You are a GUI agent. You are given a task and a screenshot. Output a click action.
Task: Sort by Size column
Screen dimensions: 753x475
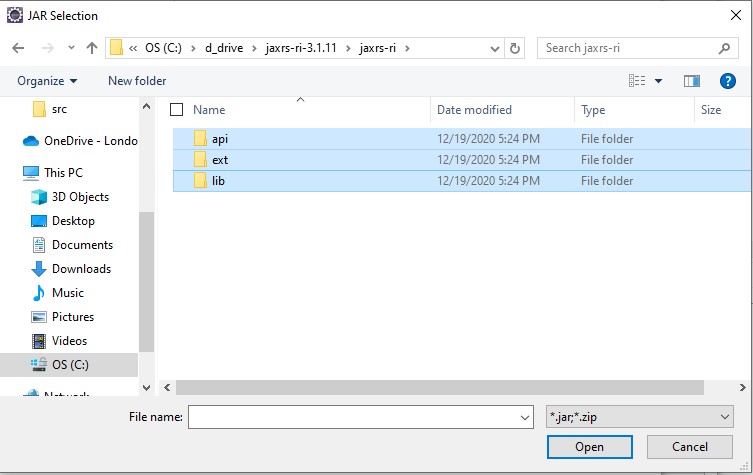coord(711,110)
